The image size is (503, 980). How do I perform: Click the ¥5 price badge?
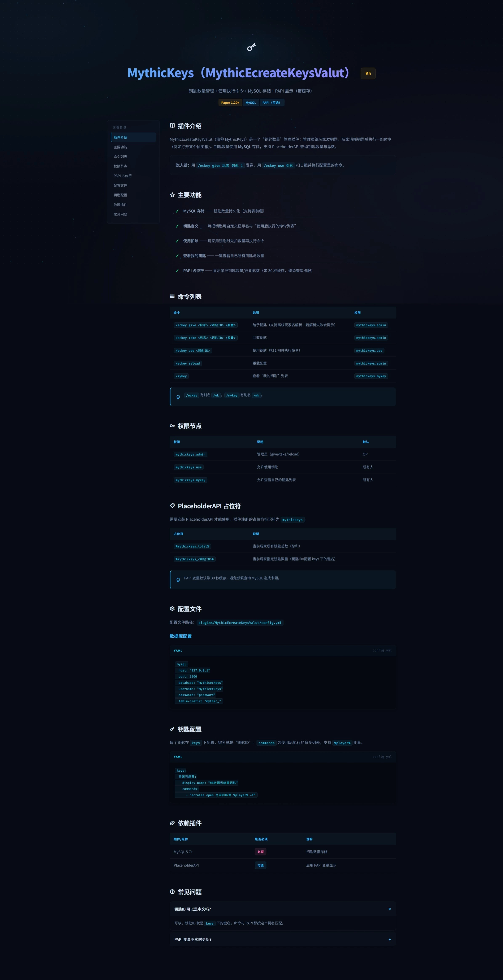tap(368, 73)
